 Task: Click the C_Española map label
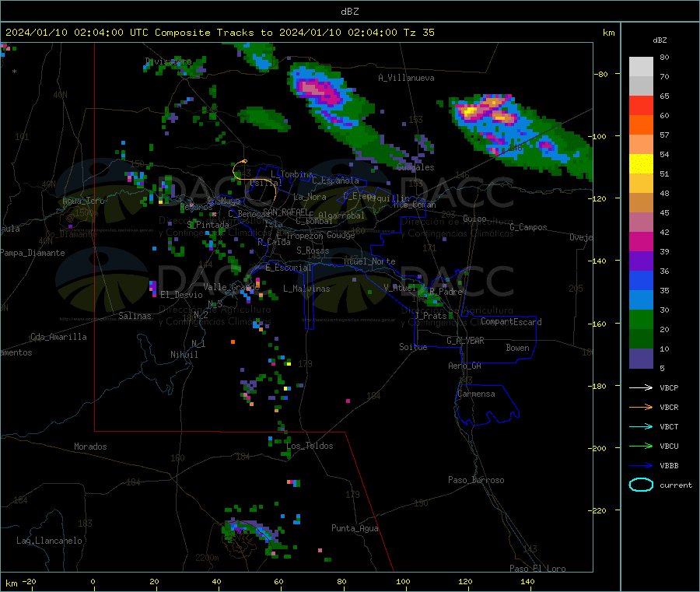pos(335,180)
